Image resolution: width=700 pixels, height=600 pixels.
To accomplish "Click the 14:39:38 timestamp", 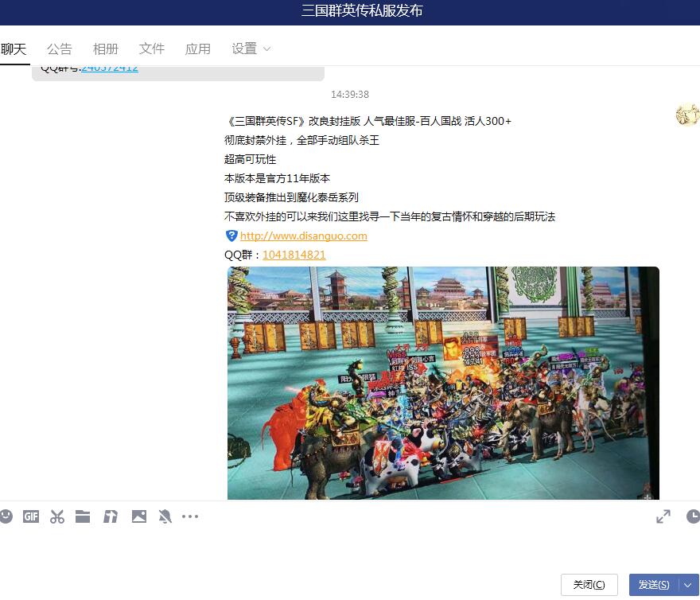I will 350,94.
